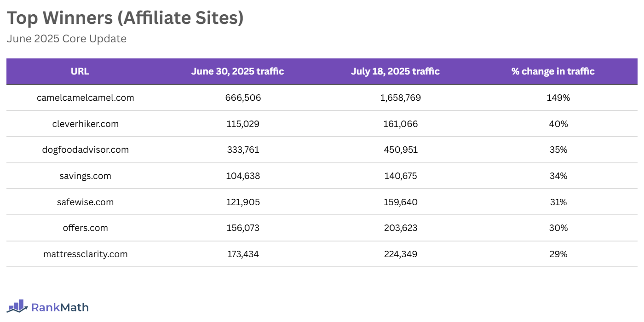Click the 30% change value
This screenshot has width=644, height=322.
pos(559,228)
